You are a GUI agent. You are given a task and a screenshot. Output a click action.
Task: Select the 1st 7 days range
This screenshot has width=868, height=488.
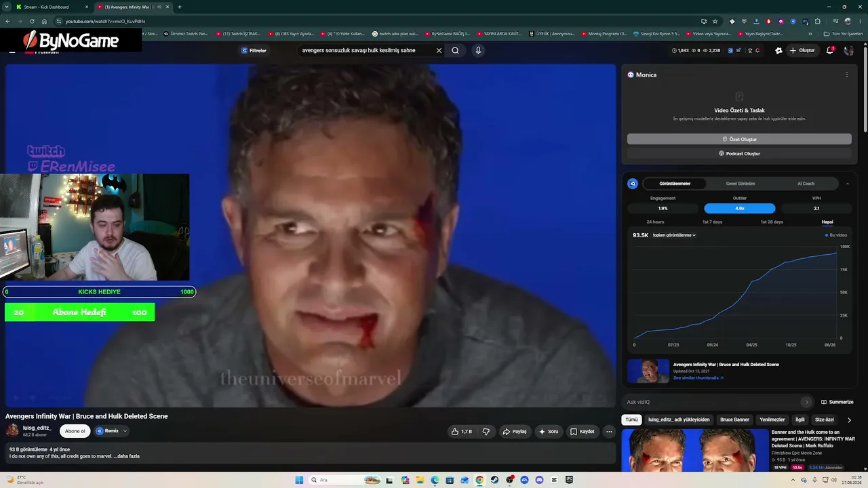tap(712, 222)
